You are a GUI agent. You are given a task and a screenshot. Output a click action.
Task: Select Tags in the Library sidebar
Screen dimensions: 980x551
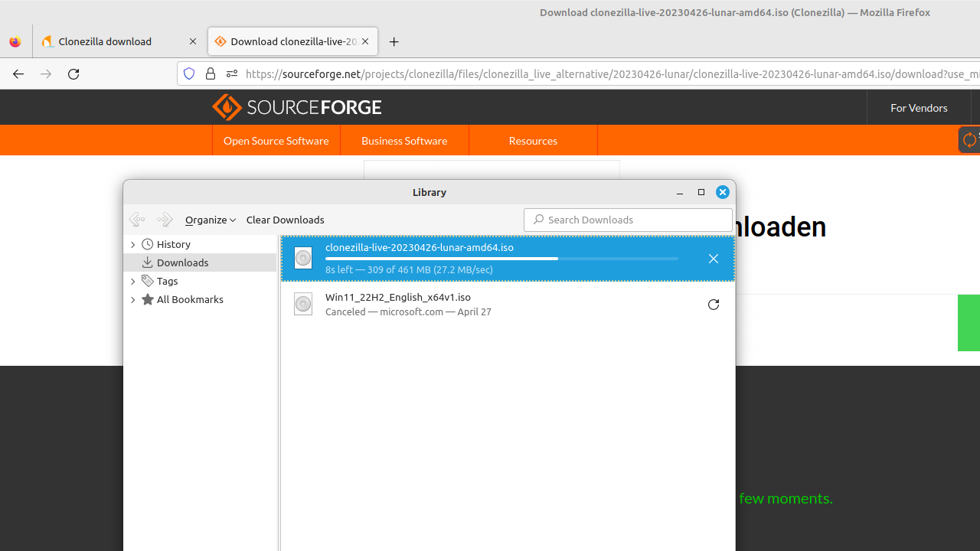click(167, 281)
